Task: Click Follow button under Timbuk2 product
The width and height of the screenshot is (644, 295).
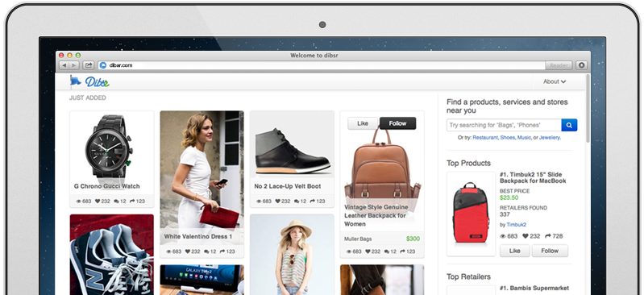Action: (550, 251)
